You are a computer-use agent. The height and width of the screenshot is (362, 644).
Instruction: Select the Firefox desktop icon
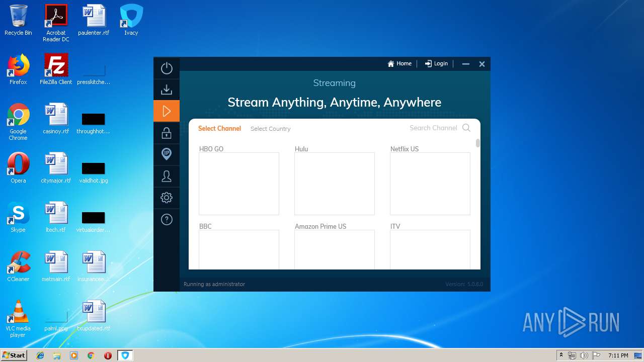[x=18, y=70]
